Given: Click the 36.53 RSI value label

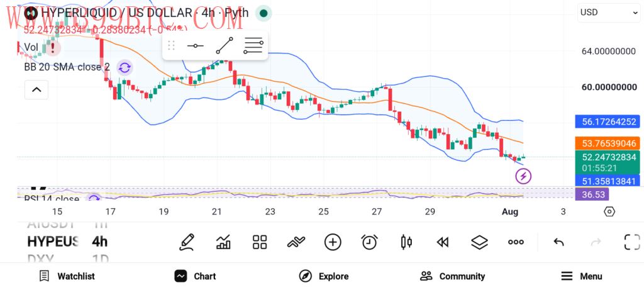Looking at the screenshot, I should (x=592, y=194).
